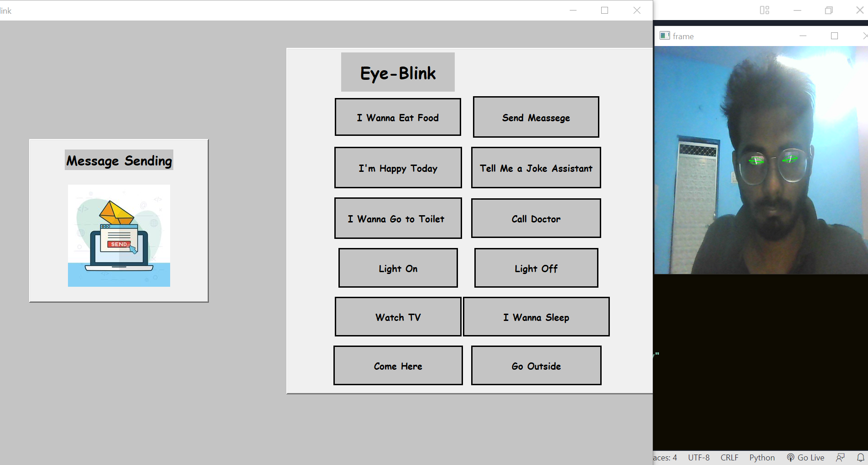The image size is (868, 465).
Task: Open the UTF-8 encoding selector
Action: [698, 458]
